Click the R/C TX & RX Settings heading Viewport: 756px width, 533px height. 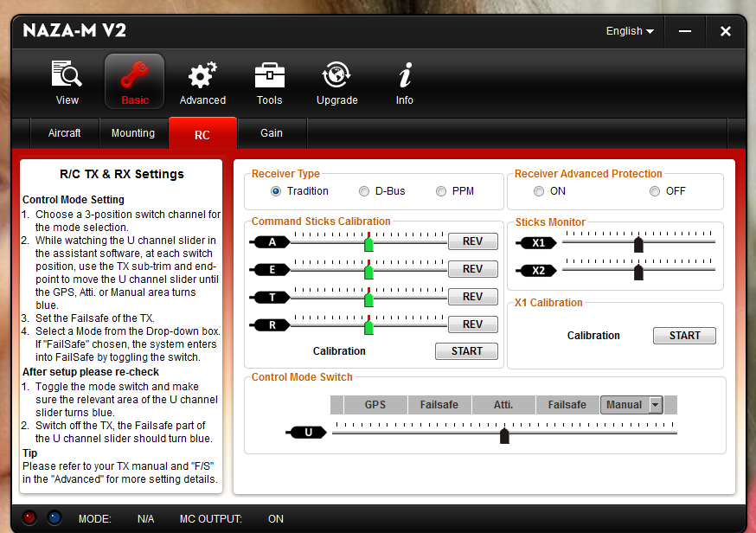121,174
